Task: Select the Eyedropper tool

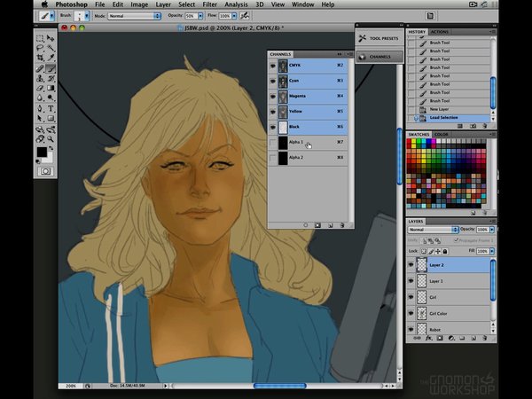Action: [x=51, y=58]
